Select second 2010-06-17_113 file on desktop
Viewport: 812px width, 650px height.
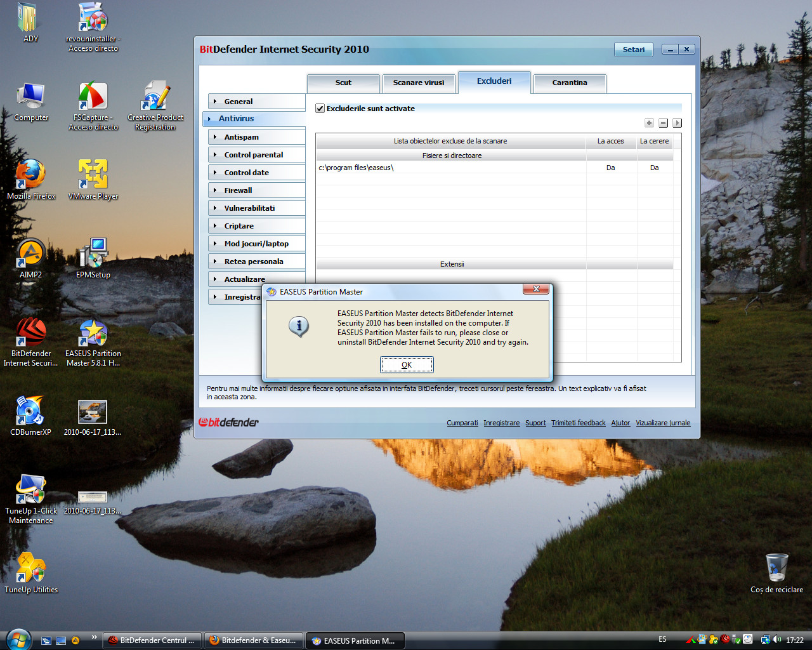(x=93, y=501)
